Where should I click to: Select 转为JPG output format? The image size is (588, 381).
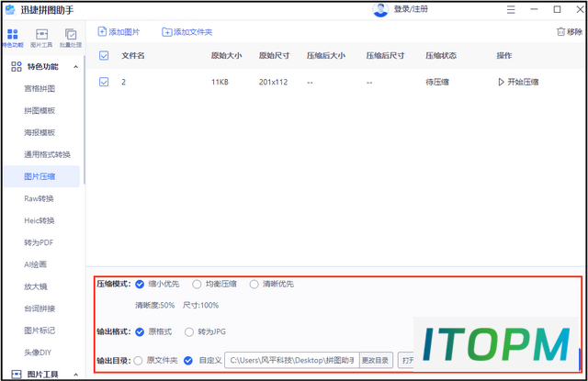pyautogui.click(x=189, y=332)
